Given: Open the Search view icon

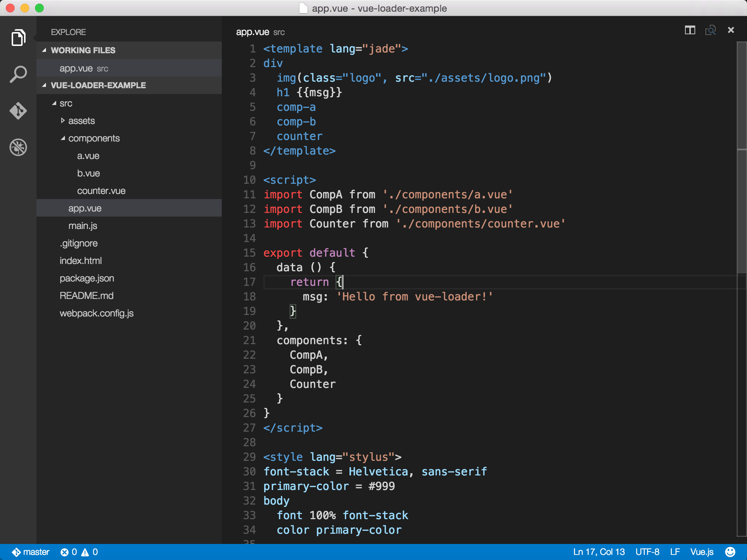Looking at the screenshot, I should [18, 74].
